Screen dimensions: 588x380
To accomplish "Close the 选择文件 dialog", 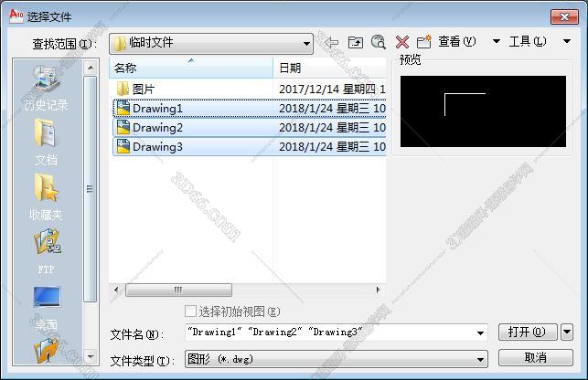I will pos(564,16).
